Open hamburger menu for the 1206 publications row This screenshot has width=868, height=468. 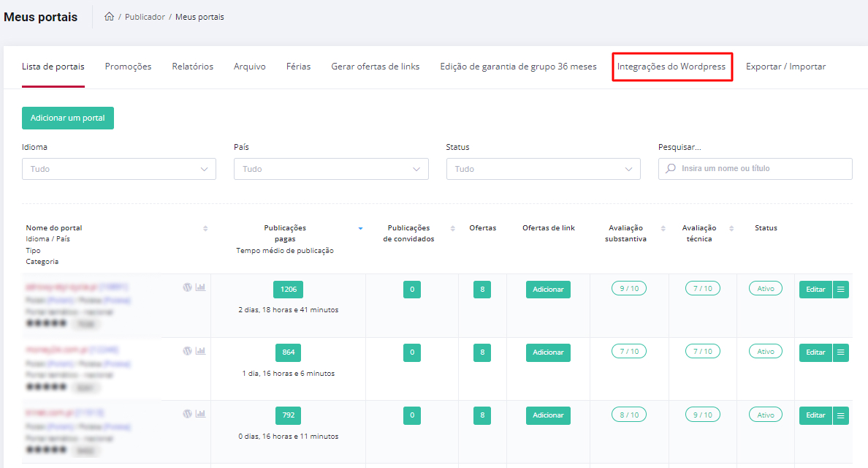(x=840, y=289)
